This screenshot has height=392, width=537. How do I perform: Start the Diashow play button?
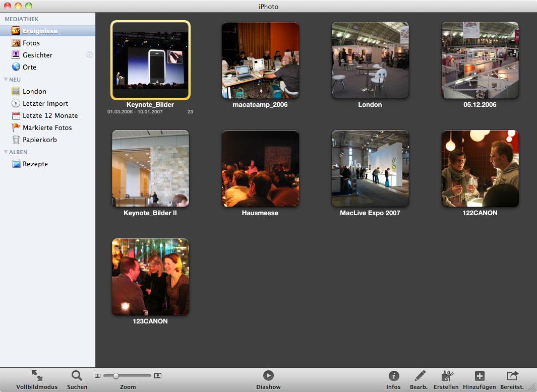point(268,375)
